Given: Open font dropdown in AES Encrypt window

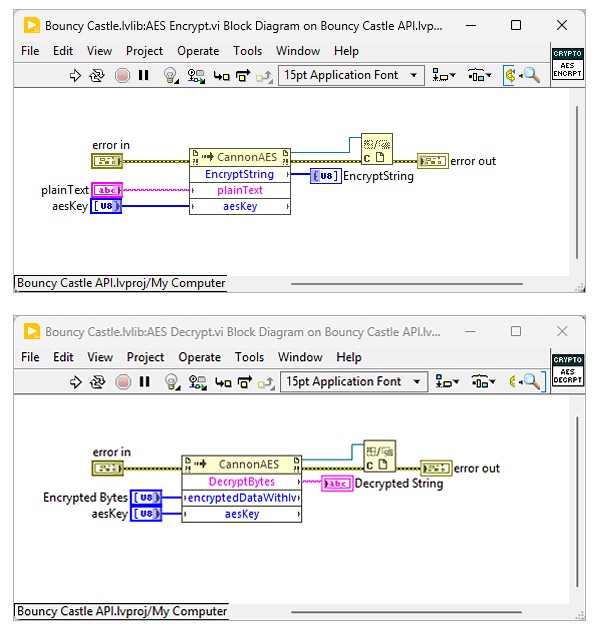Looking at the screenshot, I should 351,75.
